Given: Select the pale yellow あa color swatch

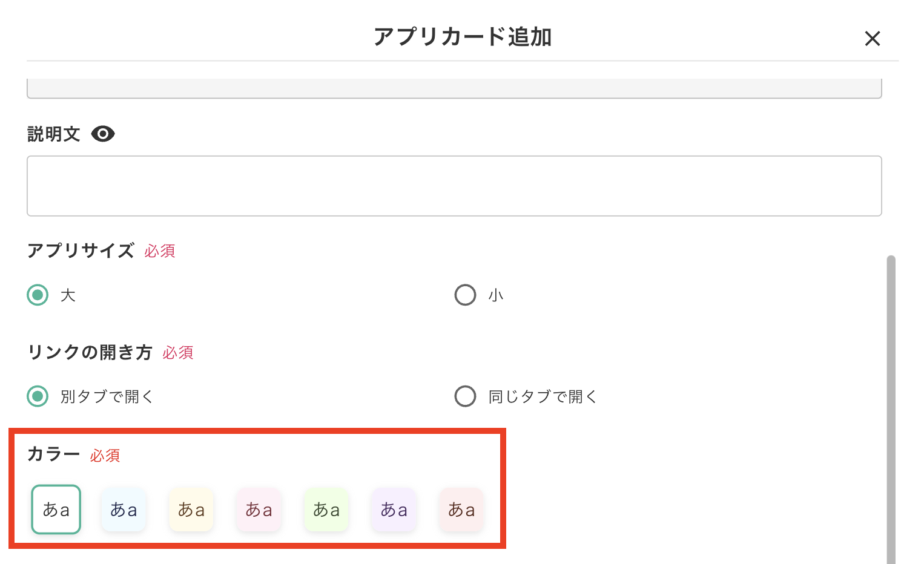Looking at the screenshot, I should point(191,510).
